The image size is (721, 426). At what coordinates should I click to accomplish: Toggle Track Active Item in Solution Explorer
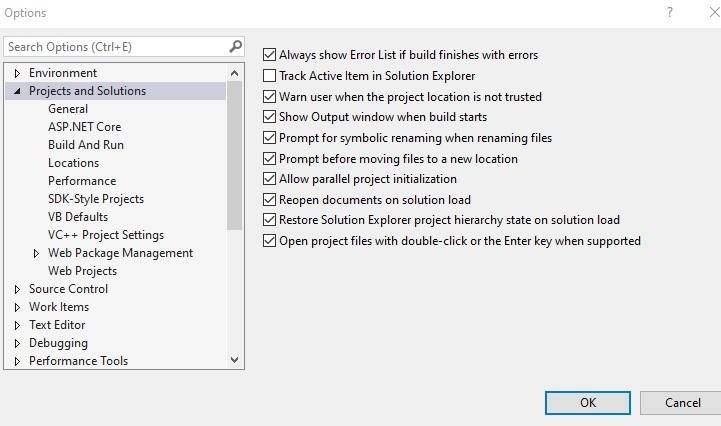click(269, 76)
